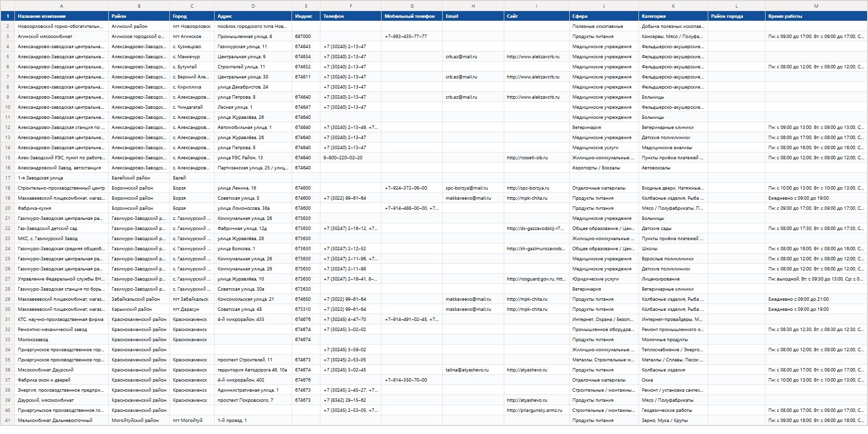Select the 'с. Чиндагатай' cell
This screenshot has width=868, height=434.
point(192,107)
